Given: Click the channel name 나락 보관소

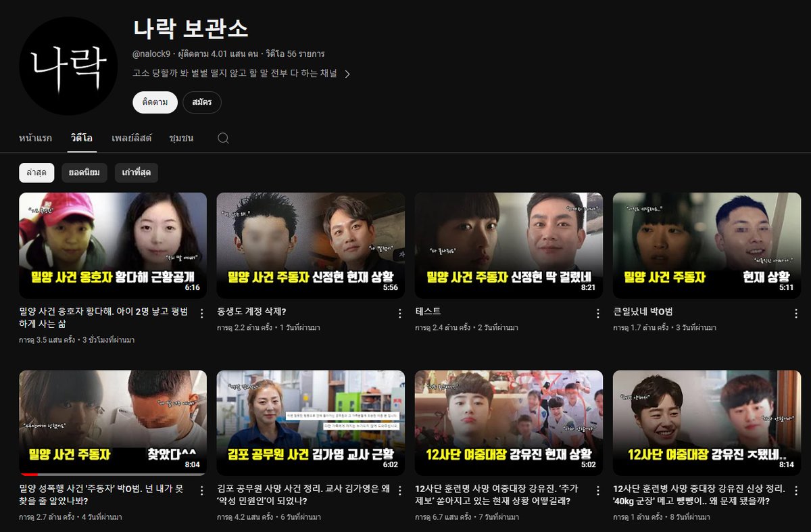Looking at the screenshot, I should [191, 29].
